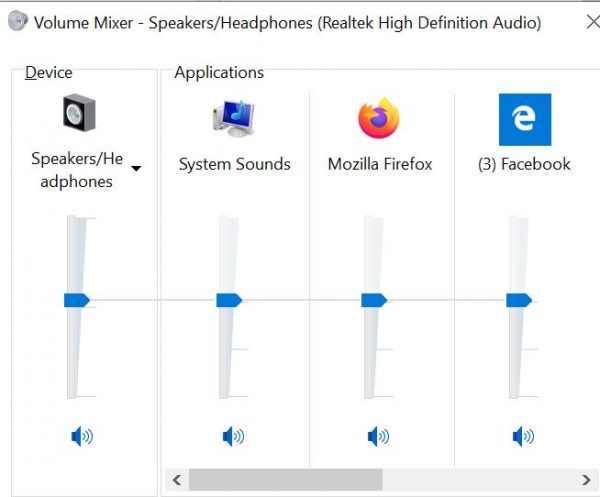The image size is (600, 497).
Task: Click the Mozilla Firefox volume slider handle
Action: coord(374,300)
